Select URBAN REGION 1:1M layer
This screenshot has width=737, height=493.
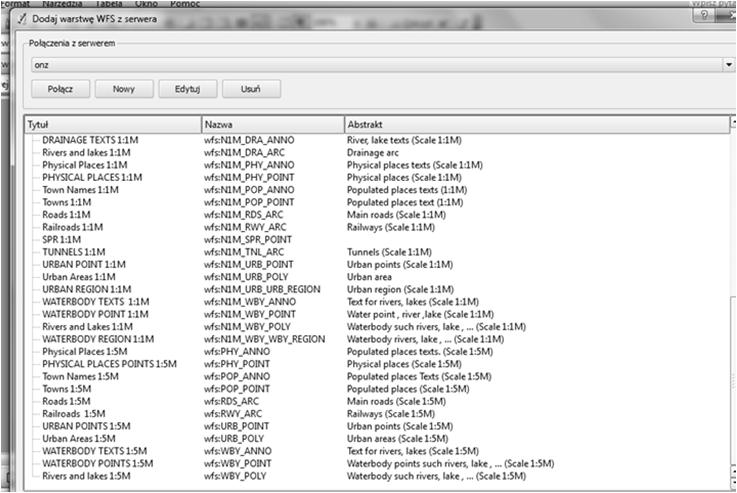click(x=87, y=289)
